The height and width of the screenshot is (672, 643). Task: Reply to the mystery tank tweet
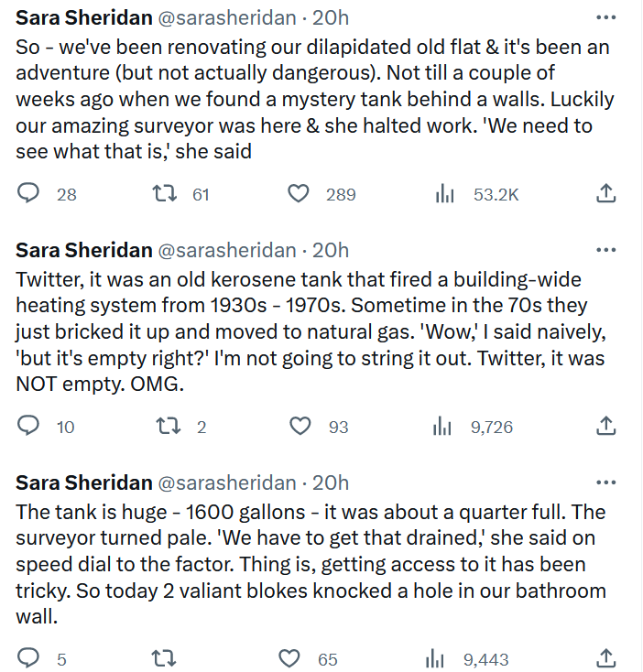coord(29,194)
